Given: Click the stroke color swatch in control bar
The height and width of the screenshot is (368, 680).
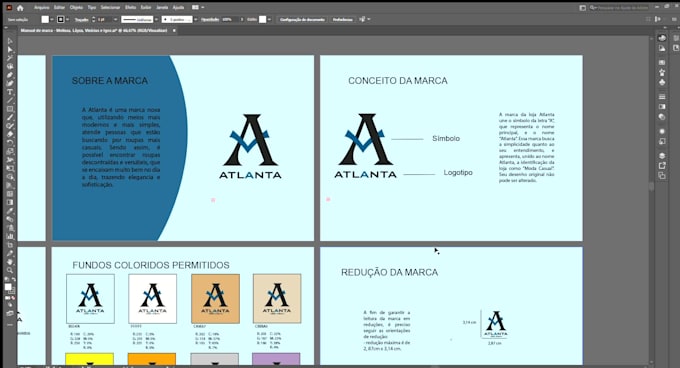Looking at the screenshot, I should click(x=61, y=20).
